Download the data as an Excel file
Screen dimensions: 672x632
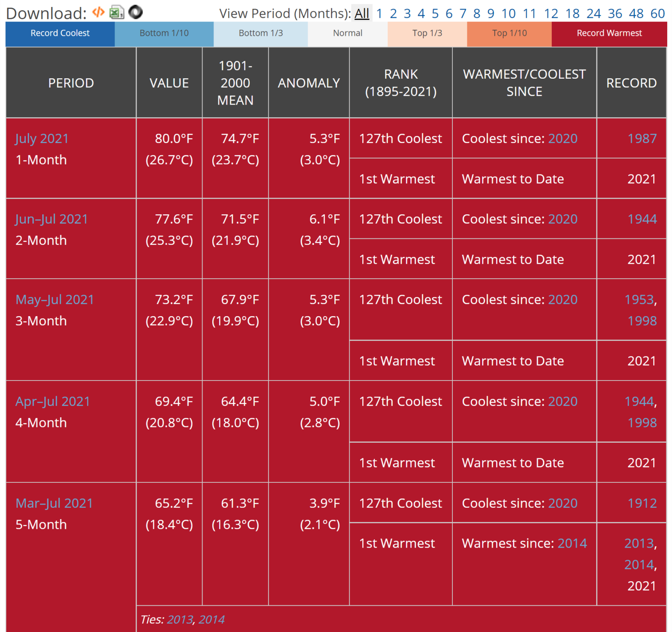click(116, 12)
